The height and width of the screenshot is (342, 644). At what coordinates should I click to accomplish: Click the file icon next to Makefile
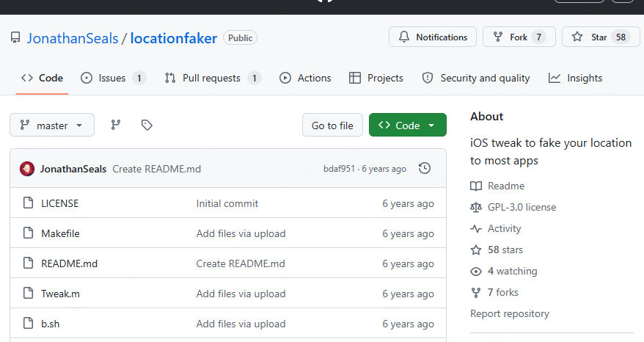(x=28, y=233)
